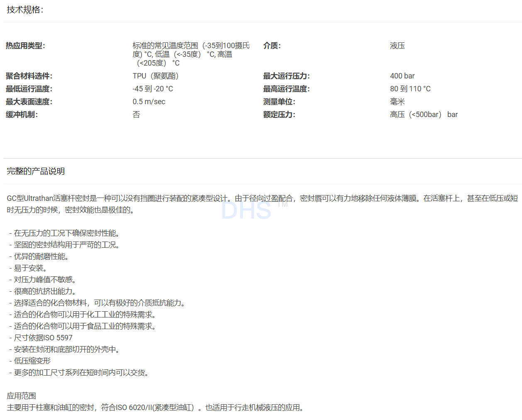Click the 坚固的密封结构用于严苛的工况 bullet
522x420 pixels.
coord(65,245)
